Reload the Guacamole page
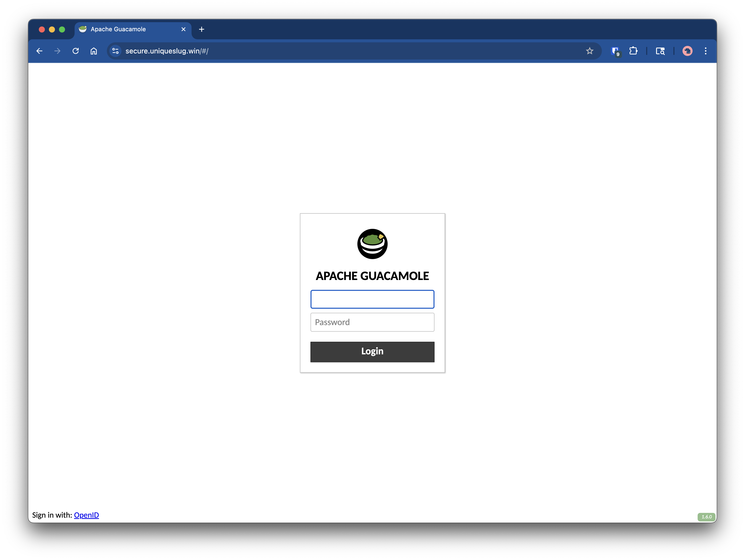The width and height of the screenshot is (745, 560). pyautogui.click(x=76, y=51)
